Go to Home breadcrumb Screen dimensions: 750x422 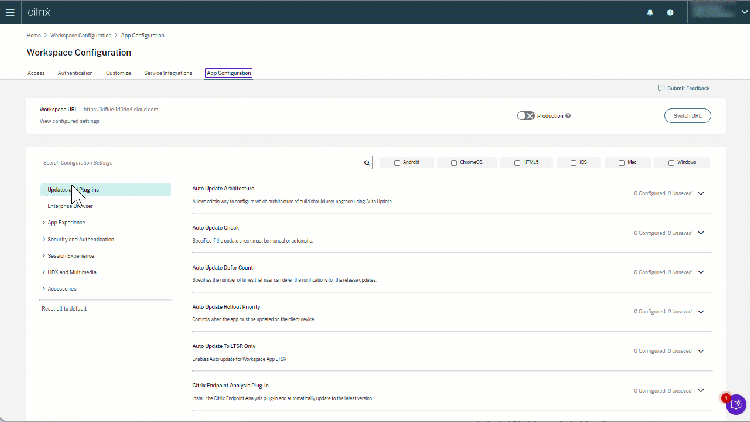point(33,35)
